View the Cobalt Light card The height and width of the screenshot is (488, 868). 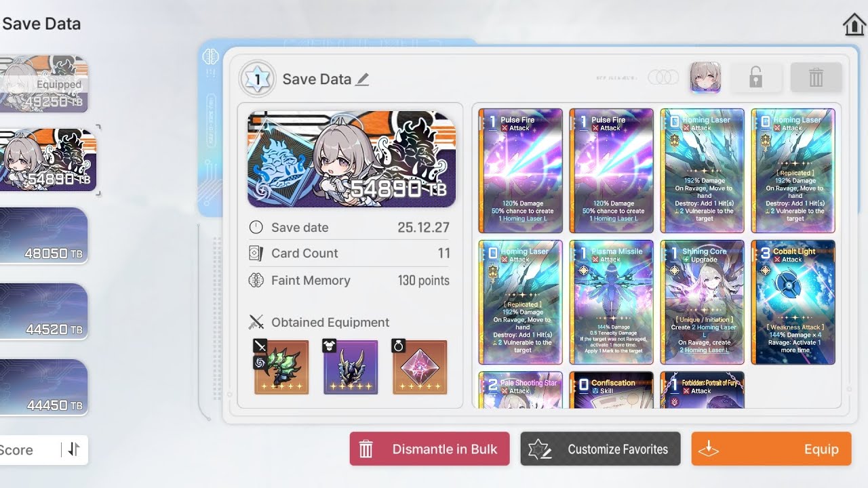point(793,302)
